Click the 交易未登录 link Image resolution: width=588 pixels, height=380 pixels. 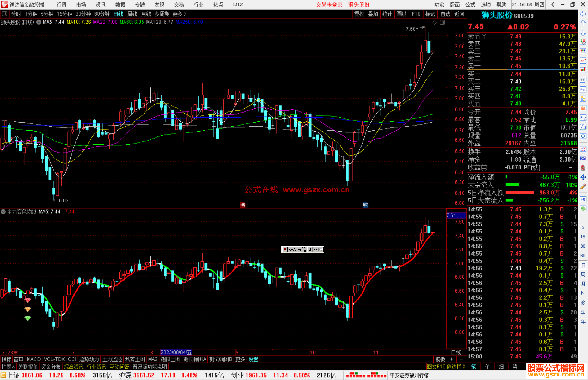(x=329, y=5)
